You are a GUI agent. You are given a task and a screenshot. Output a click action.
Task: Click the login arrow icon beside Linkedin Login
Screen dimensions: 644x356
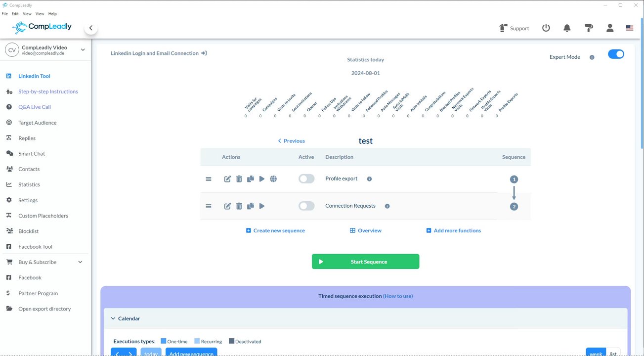pyautogui.click(x=204, y=53)
